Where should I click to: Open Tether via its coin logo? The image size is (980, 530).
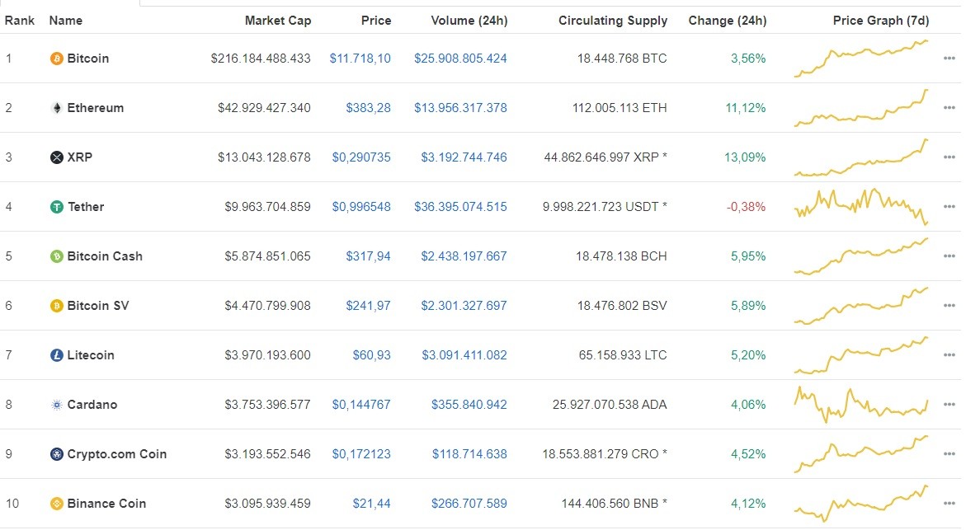click(56, 207)
